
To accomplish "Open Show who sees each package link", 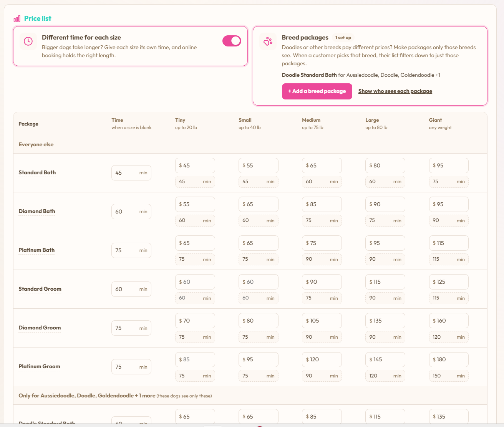I will click(395, 91).
